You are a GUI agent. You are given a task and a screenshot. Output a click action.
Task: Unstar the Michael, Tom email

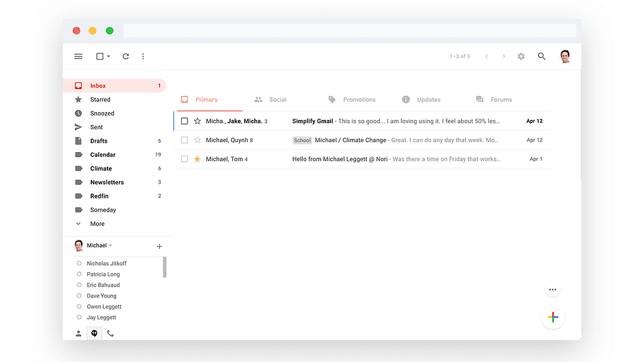click(197, 160)
